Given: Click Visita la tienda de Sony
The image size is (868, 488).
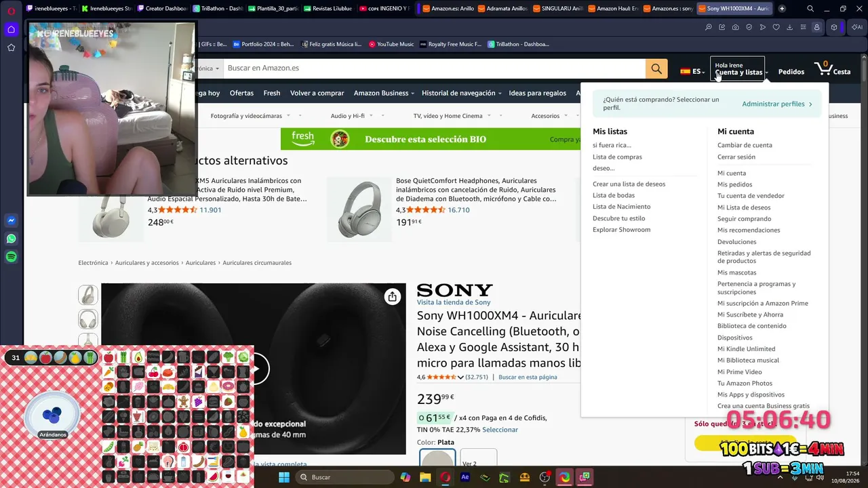Looking at the screenshot, I should tap(454, 302).
